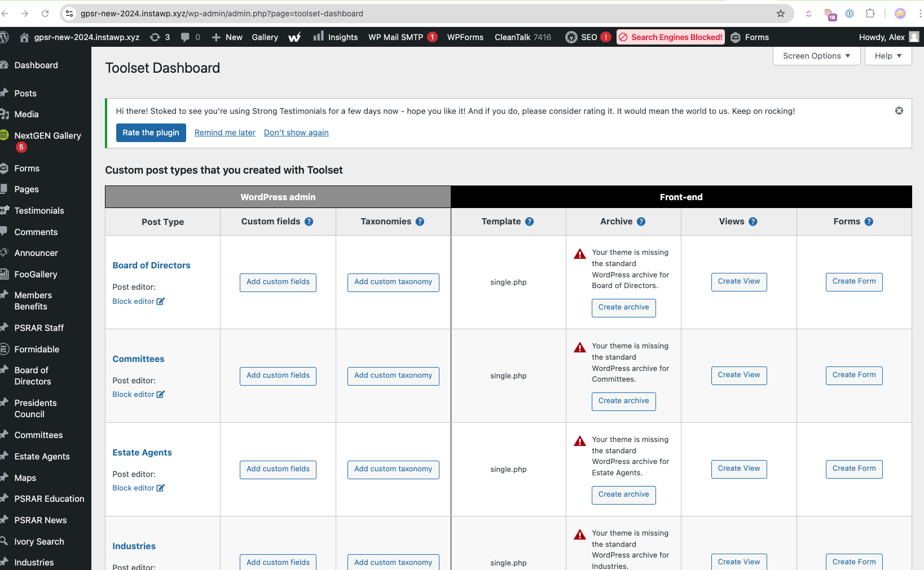Click the home icon beside the site name
This screenshot has height=570, width=924.
pyautogui.click(x=24, y=37)
